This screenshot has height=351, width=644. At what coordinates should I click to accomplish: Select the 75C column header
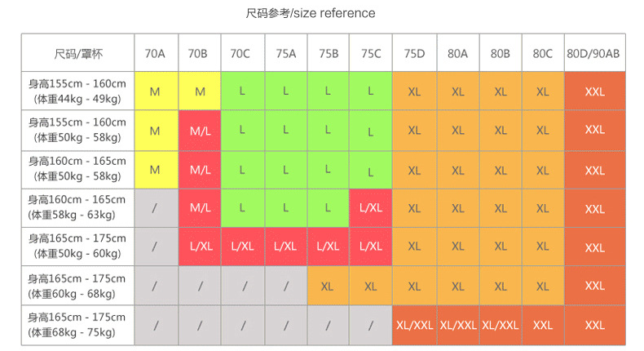coord(371,54)
